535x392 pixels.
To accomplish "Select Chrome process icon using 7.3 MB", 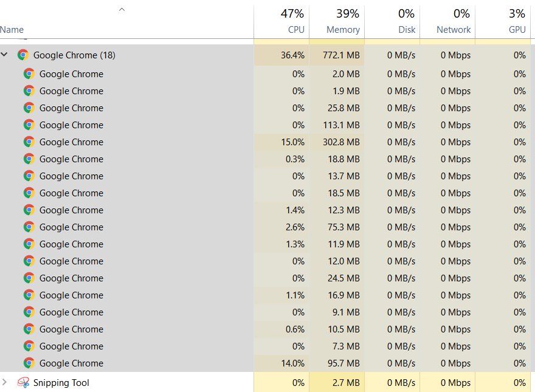I will 29,346.
